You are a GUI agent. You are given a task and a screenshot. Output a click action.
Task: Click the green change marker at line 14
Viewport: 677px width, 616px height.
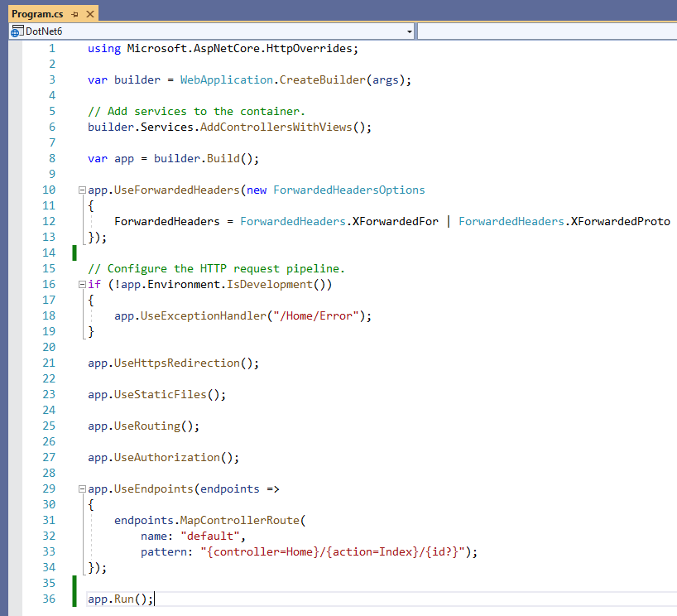point(74,253)
